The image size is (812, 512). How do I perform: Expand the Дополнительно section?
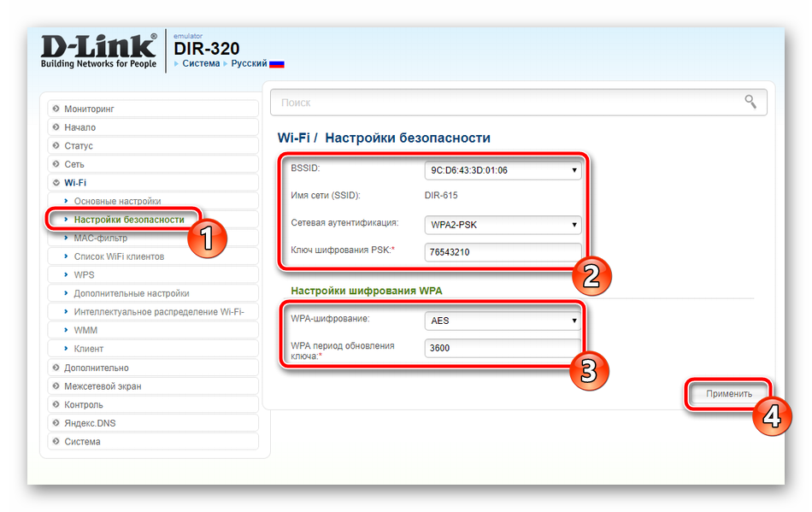pyautogui.click(x=153, y=368)
